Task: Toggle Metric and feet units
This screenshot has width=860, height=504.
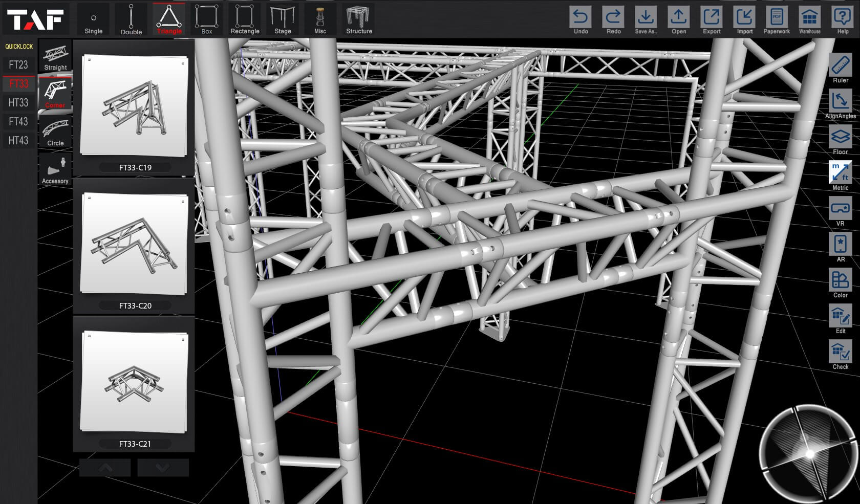Action: (840, 177)
